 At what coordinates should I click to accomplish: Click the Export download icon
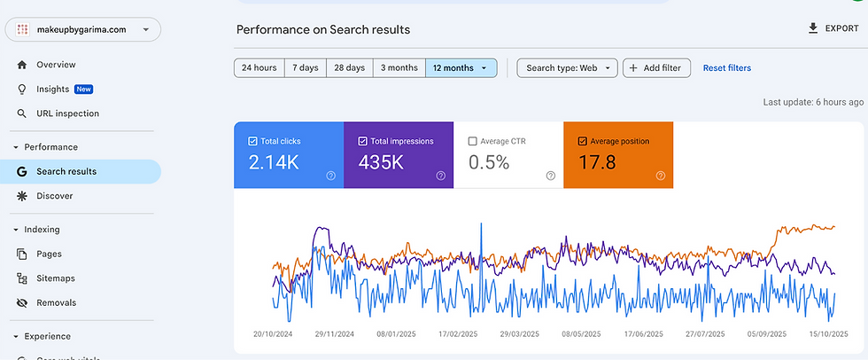pyautogui.click(x=813, y=28)
